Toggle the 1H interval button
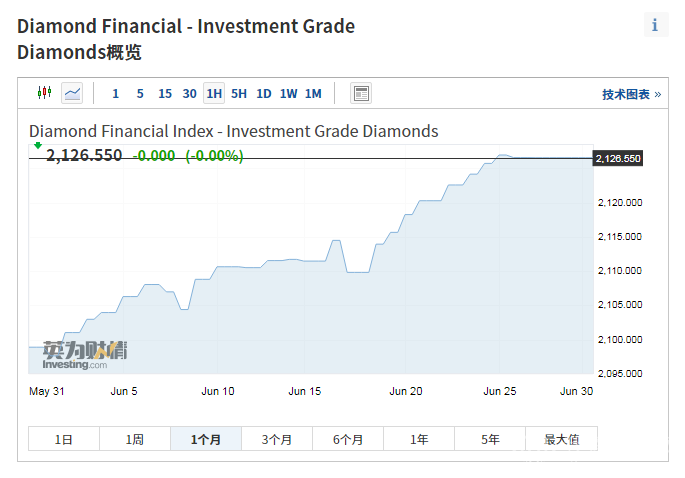 click(214, 94)
